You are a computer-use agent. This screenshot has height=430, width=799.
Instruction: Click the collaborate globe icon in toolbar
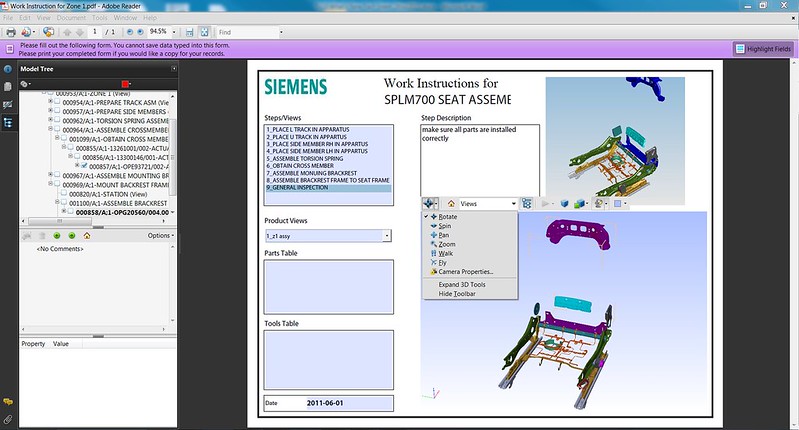tap(48, 32)
